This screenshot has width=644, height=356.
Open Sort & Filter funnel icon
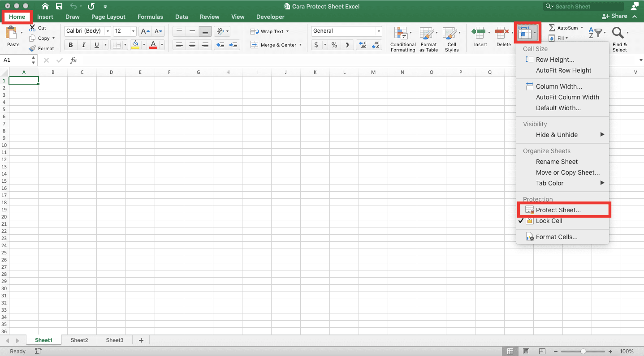pos(596,33)
